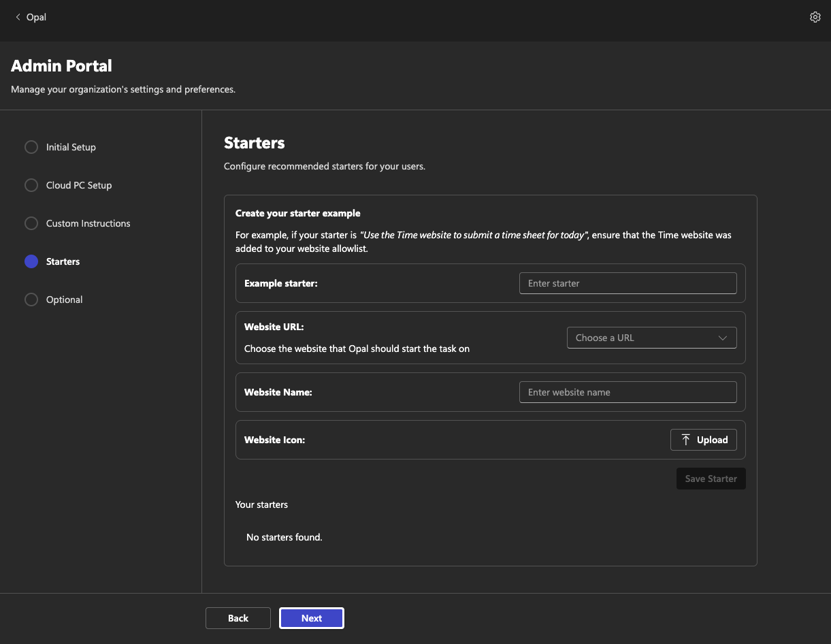This screenshot has height=644, width=831.
Task: Select the Cloud PC Setup step circle
Action: click(x=31, y=185)
